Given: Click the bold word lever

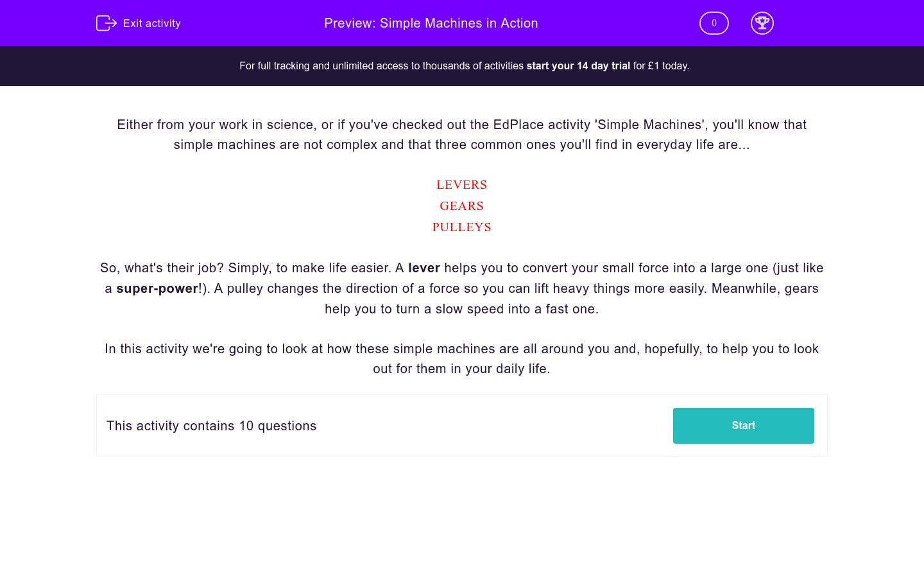Looking at the screenshot, I should click(424, 268).
